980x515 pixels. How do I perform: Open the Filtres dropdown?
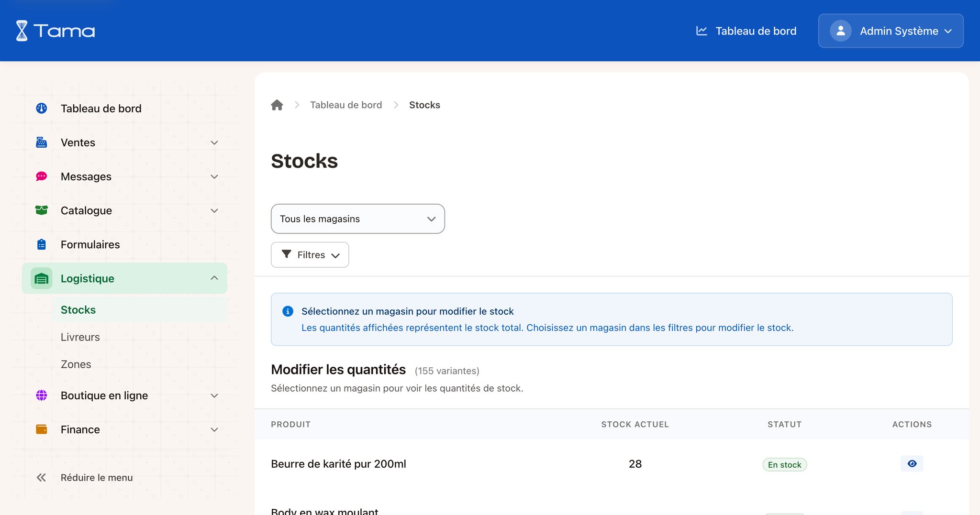click(x=310, y=254)
